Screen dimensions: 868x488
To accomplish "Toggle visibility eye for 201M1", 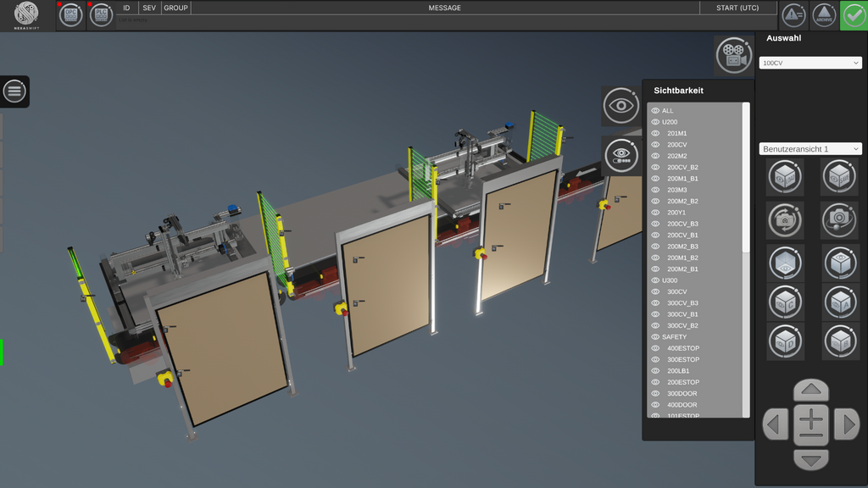I will [x=655, y=133].
